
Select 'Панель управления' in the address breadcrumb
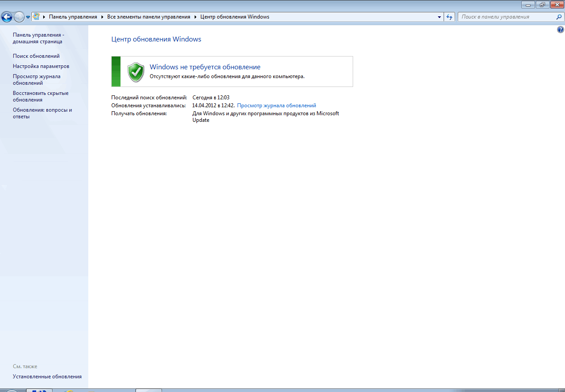73,17
